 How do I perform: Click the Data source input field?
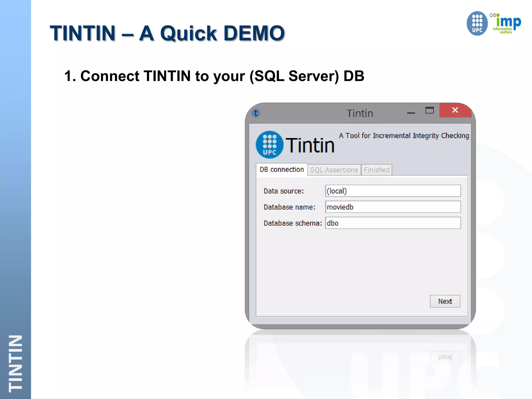[x=393, y=191]
